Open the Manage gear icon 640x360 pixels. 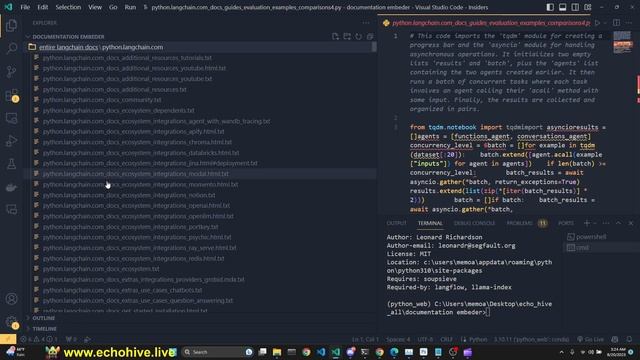coord(11,322)
